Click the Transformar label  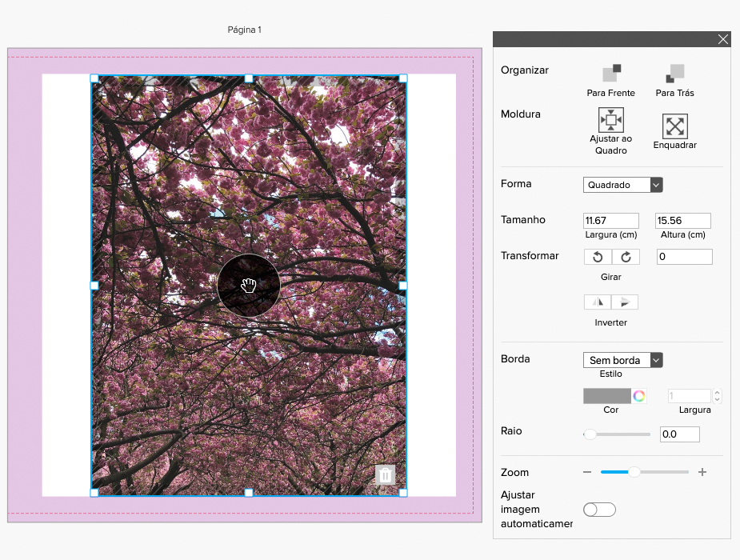click(x=530, y=256)
